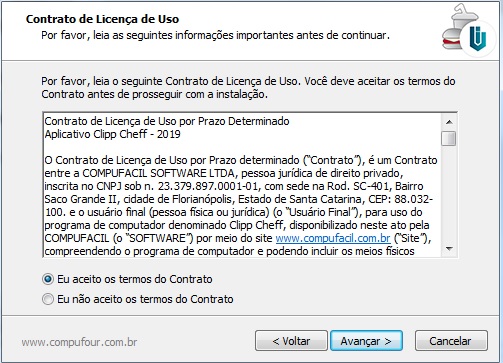Click the scrollbar down arrow in license box

(449, 249)
